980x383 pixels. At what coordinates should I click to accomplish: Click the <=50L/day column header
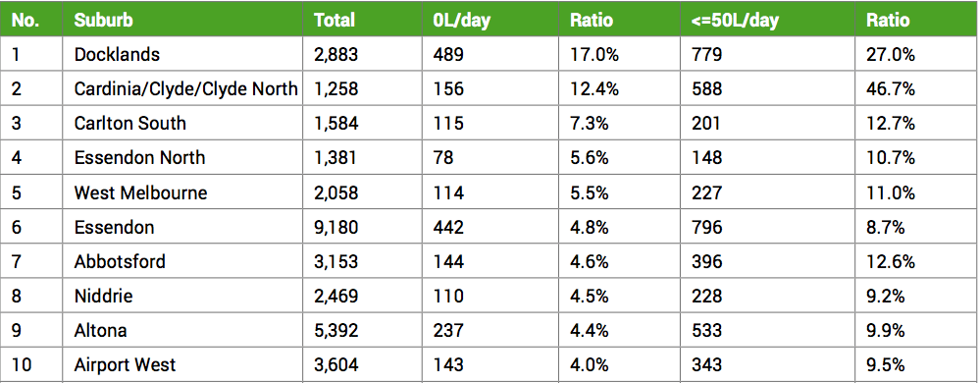(x=736, y=20)
